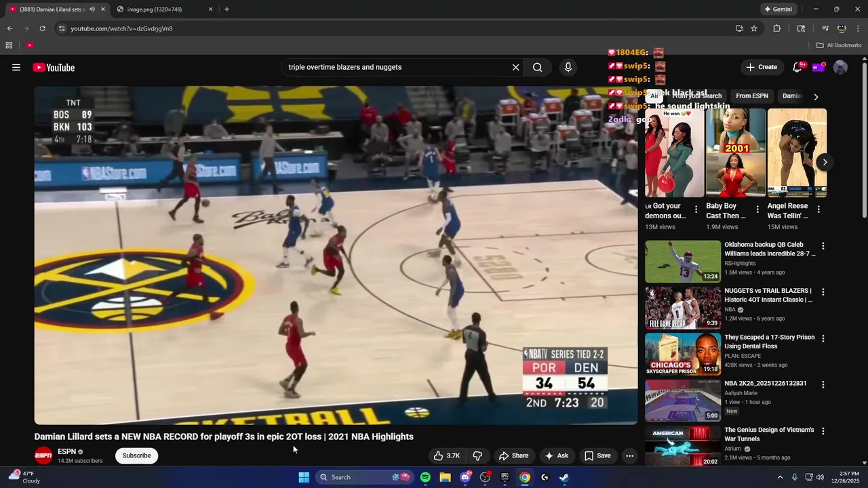
Task: Open Nuggets vs Trail Blazers 4OT thumbnail
Action: pyautogui.click(x=683, y=308)
